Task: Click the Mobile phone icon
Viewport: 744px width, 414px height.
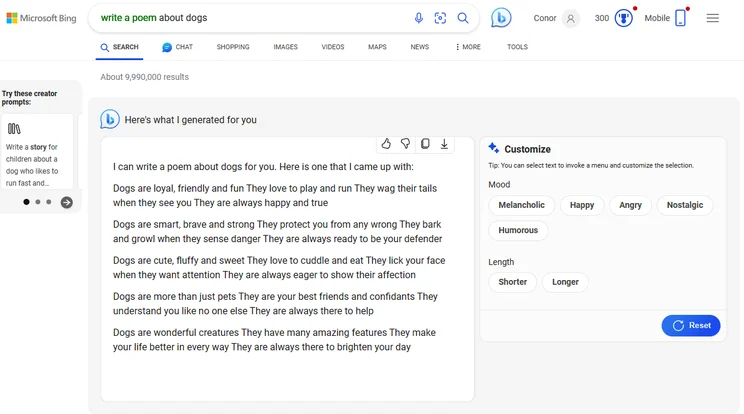Action: pos(680,18)
